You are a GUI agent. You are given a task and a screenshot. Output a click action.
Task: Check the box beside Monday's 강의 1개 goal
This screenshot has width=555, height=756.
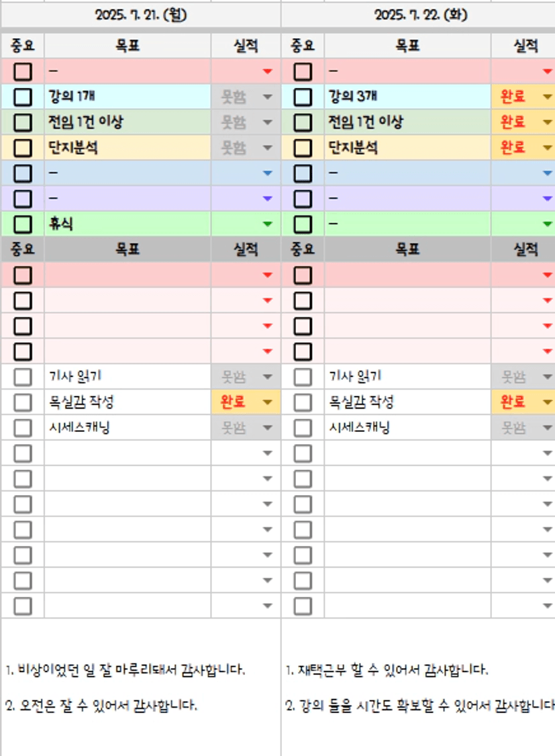tap(23, 97)
